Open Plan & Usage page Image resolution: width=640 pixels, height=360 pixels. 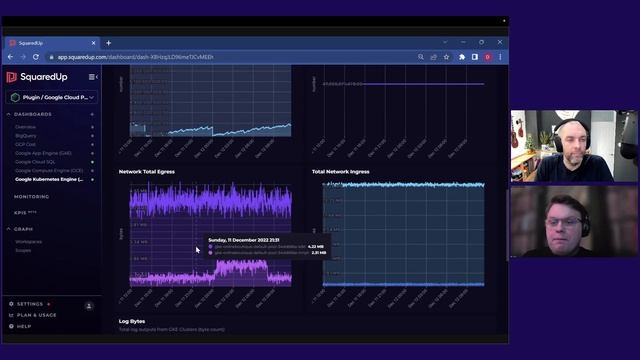33,315
